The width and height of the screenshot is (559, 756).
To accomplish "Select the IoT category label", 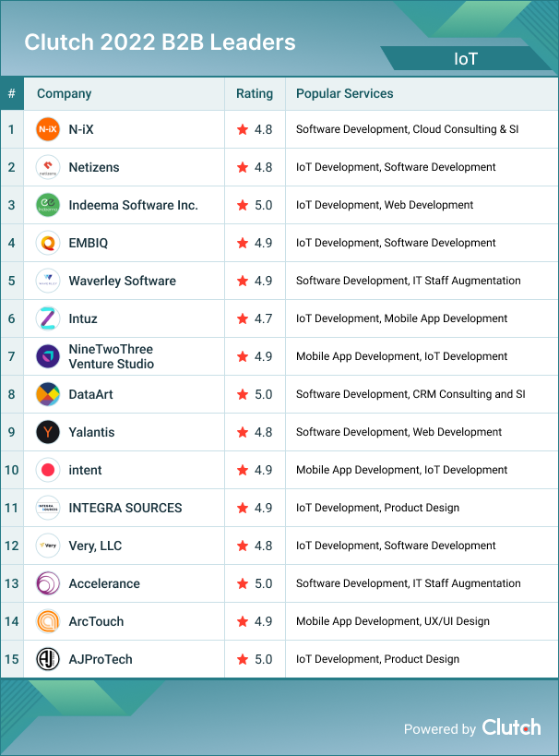I will [x=466, y=59].
